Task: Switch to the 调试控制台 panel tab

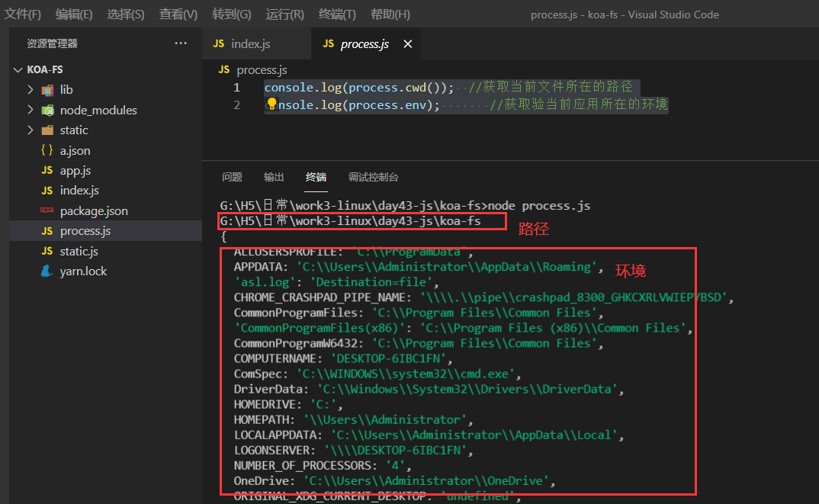Action: pos(374,177)
